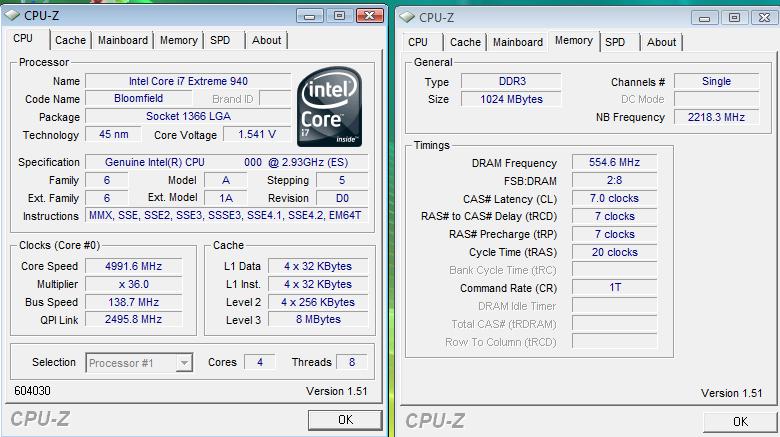Click the Channels # value 'Single'

pos(716,81)
